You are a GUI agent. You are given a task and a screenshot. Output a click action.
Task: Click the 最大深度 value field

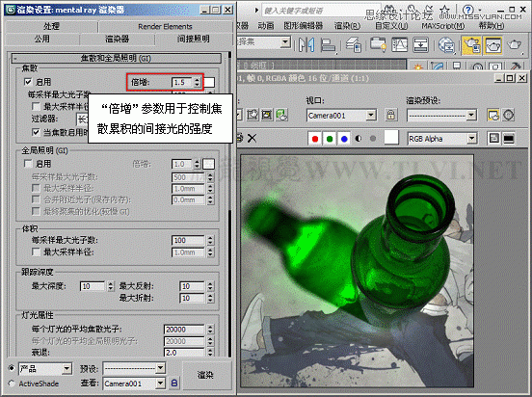pyautogui.click(x=93, y=286)
